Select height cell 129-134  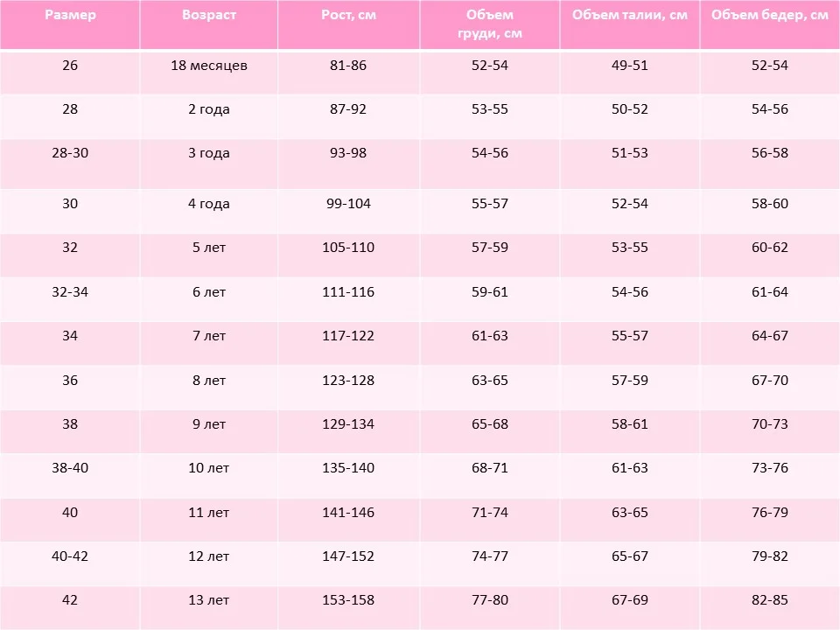click(x=348, y=424)
